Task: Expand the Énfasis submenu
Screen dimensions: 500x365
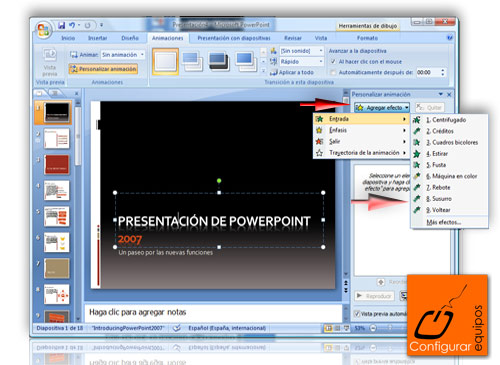Action: tap(361, 130)
